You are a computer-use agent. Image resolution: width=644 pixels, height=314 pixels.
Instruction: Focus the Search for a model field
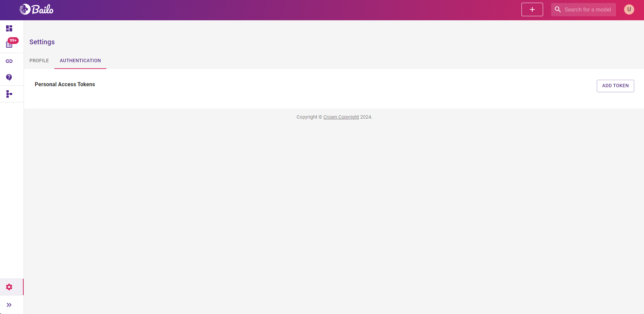point(587,9)
